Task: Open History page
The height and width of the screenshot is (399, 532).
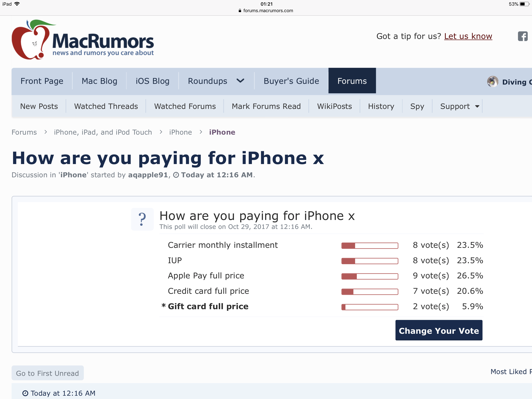Action: coord(381,106)
